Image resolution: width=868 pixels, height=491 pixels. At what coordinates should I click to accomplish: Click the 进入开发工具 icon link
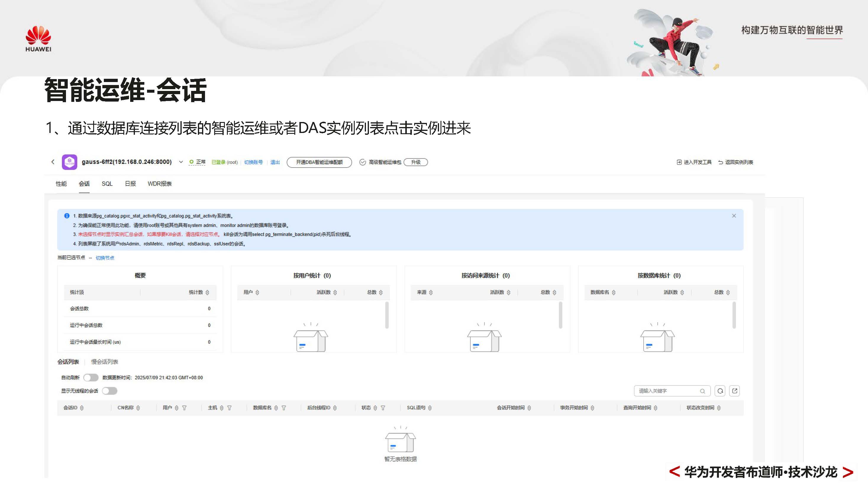[x=694, y=162]
